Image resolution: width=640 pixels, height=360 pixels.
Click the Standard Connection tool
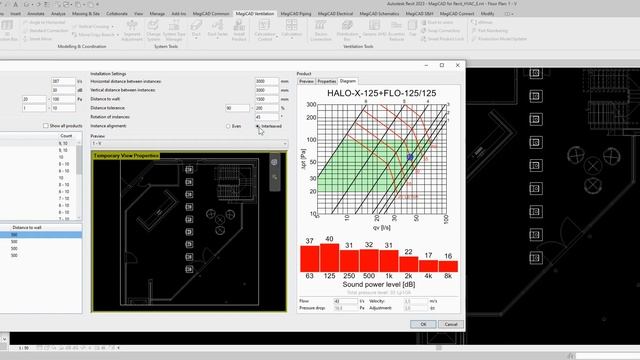point(45,31)
